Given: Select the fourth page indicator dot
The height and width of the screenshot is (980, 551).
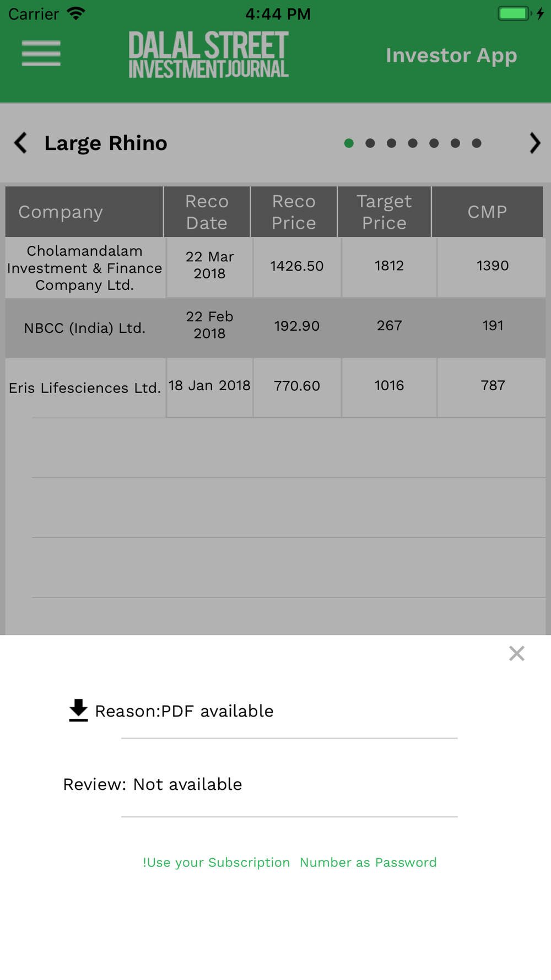Looking at the screenshot, I should [413, 143].
